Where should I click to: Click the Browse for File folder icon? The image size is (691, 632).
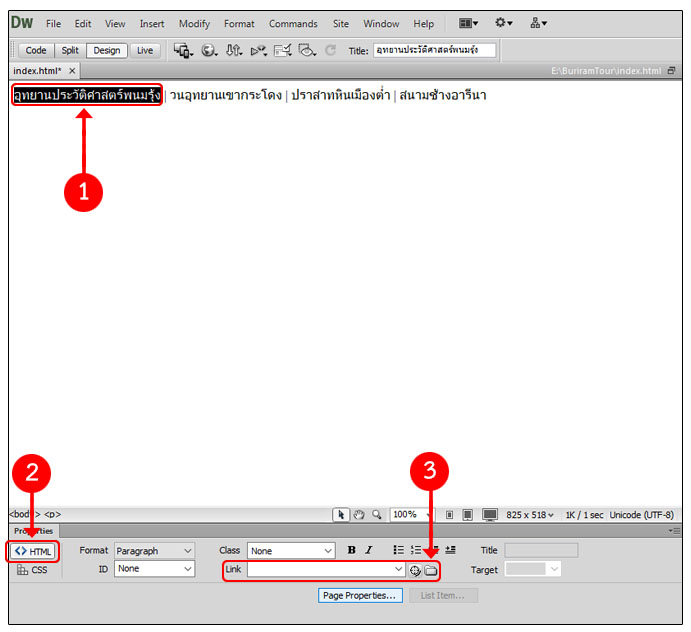coord(431,570)
